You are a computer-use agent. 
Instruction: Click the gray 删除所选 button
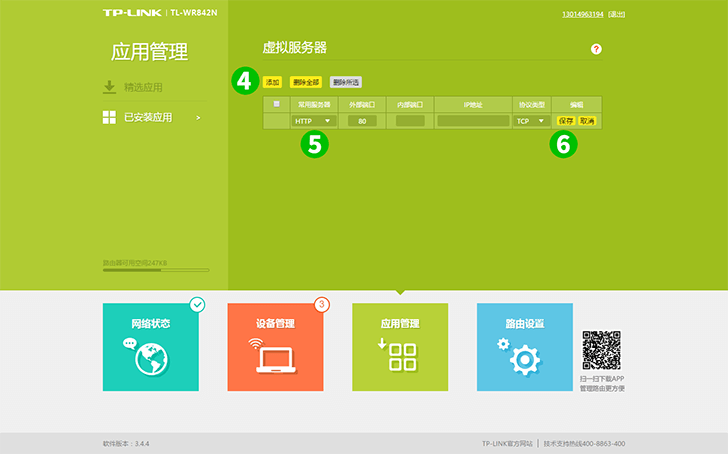[346, 82]
